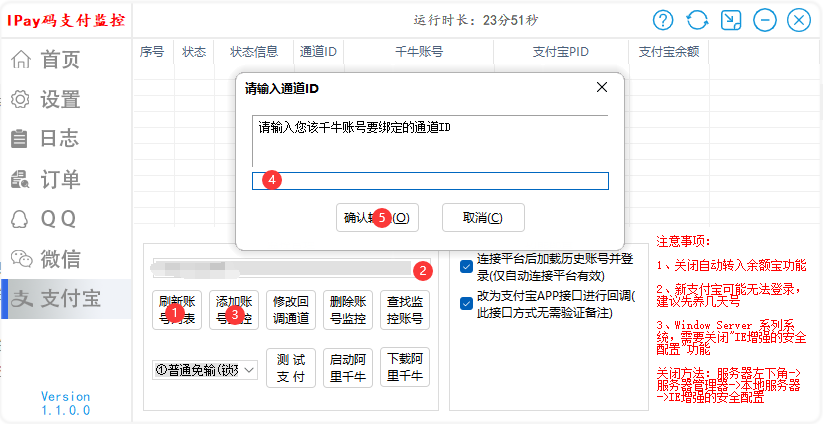Click the 支付宝PID column header
This screenshot has height=424, width=823.
coord(561,51)
